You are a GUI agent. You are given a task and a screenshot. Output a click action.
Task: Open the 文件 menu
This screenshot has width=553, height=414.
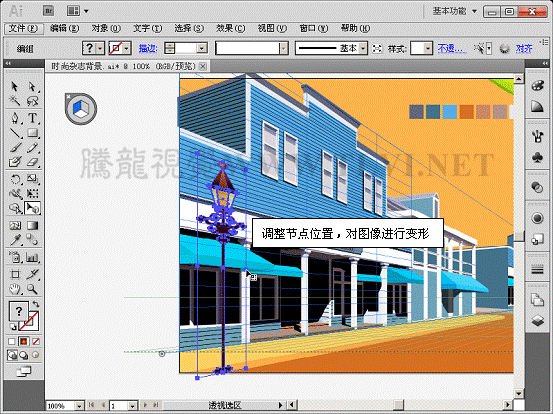[23, 28]
